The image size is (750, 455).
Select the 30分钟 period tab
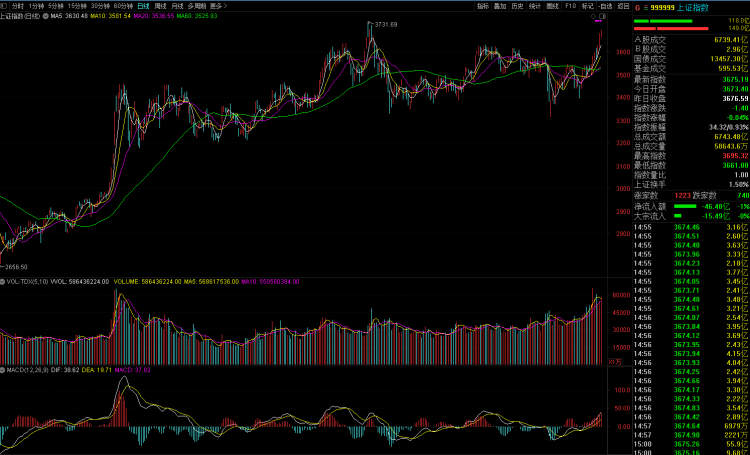tap(100, 6)
